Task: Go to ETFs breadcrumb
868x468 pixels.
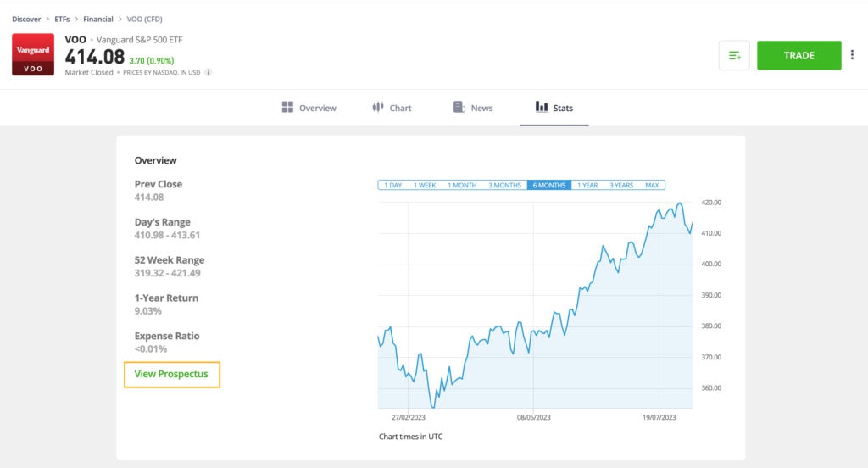Action: (62, 19)
